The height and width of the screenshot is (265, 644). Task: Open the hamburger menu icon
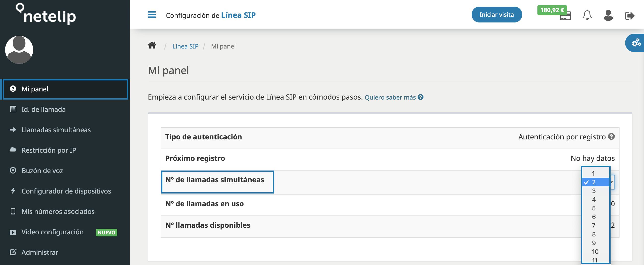pyautogui.click(x=152, y=15)
